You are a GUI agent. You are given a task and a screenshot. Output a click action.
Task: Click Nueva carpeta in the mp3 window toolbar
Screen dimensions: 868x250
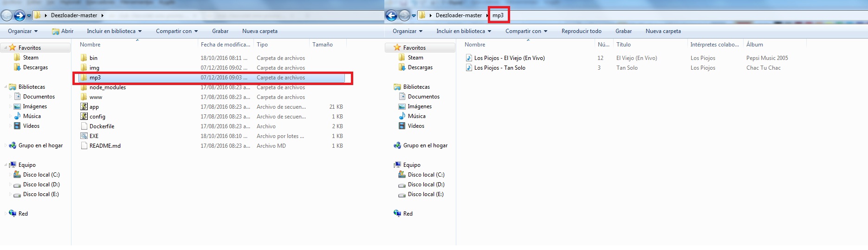pos(663,31)
